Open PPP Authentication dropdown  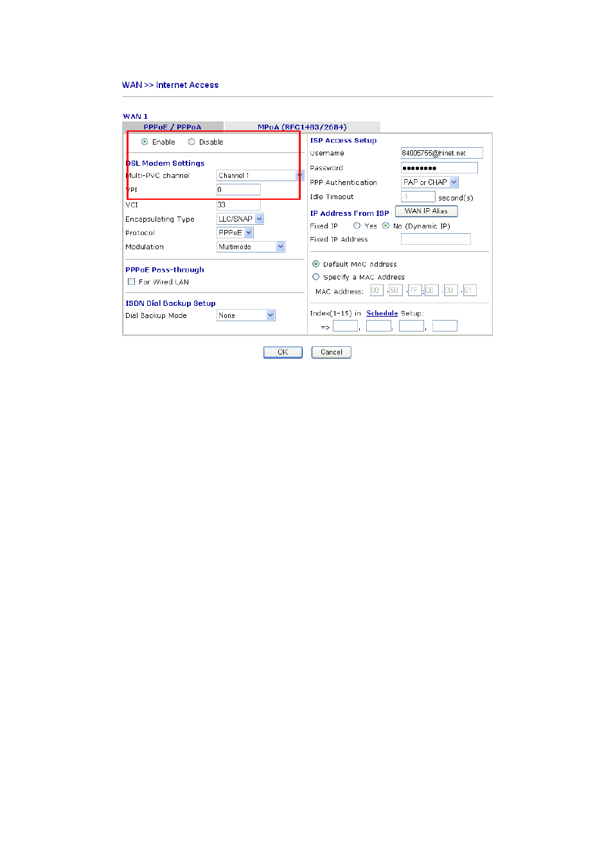click(x=430, y=182)
